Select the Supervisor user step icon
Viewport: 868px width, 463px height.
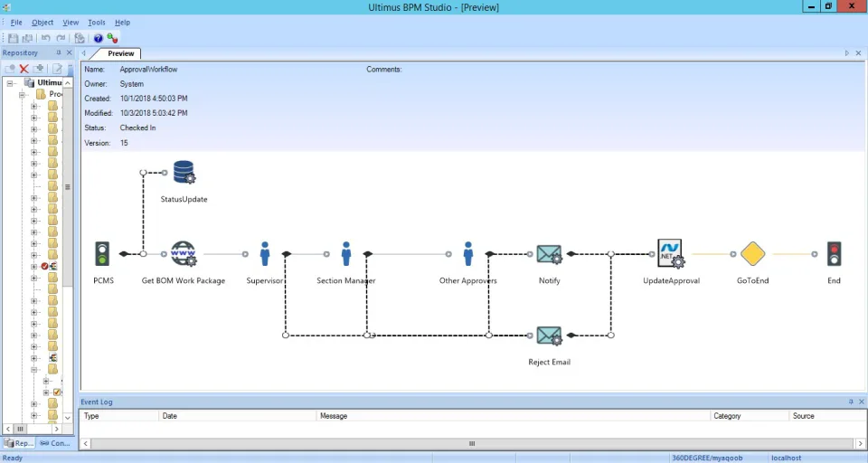pyautogui.click(x=265, y=253)
